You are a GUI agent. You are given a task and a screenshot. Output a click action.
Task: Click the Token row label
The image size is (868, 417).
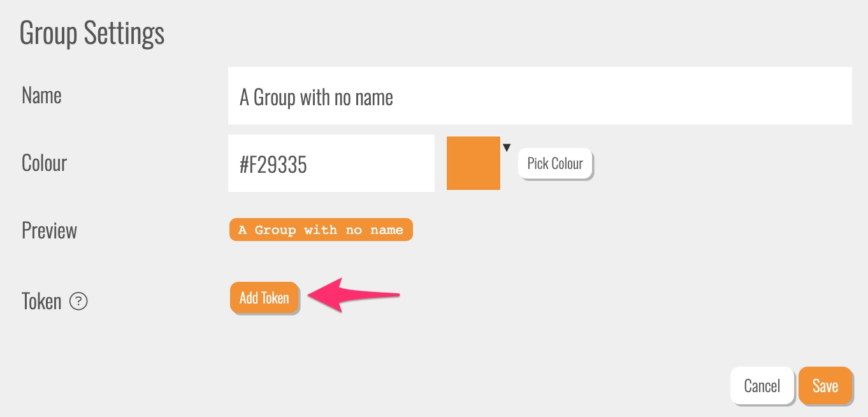(41, 301)
